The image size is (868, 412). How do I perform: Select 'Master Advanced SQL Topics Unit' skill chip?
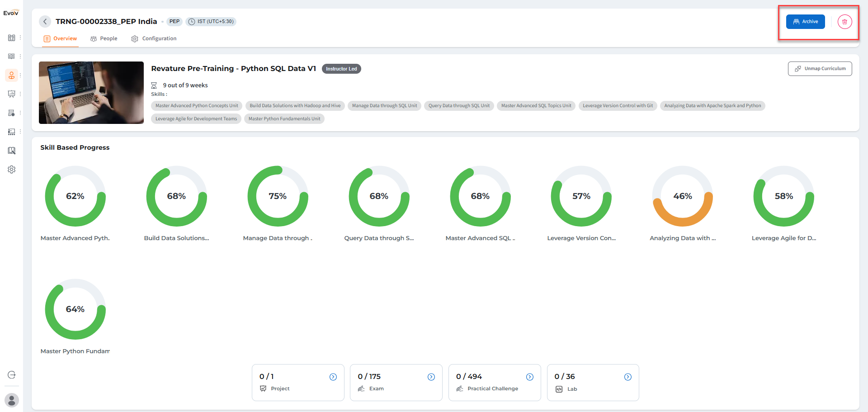click(536, 106)
